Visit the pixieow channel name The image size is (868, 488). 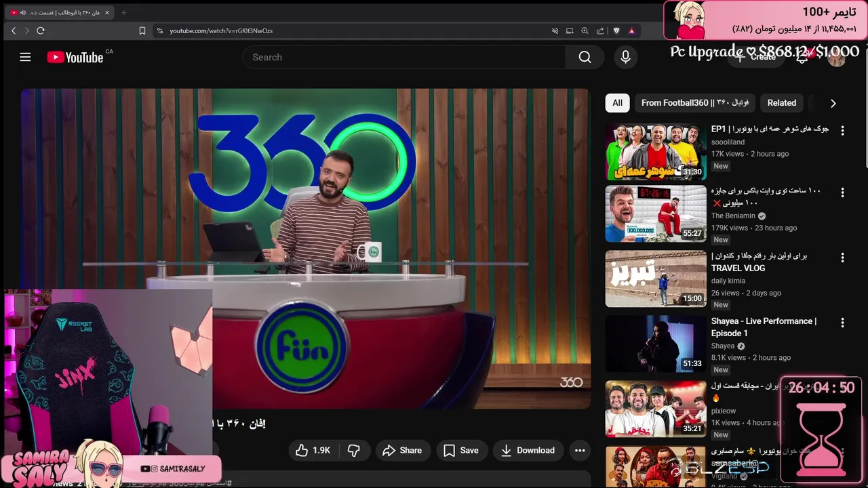(x=724, y=411)
